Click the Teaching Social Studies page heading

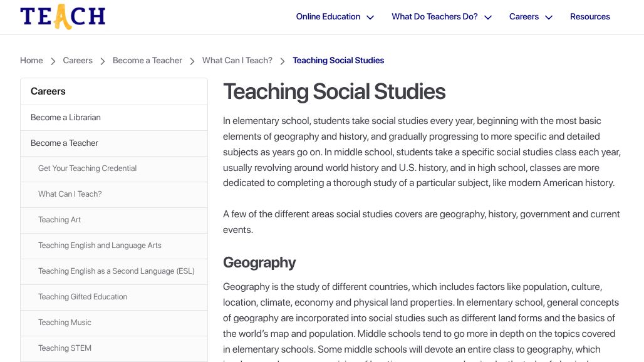[334, 91]
